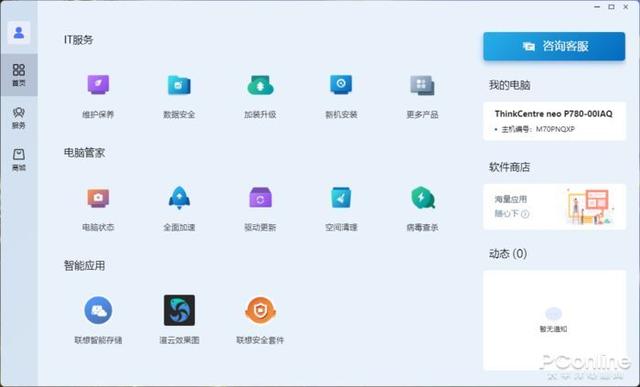Viewport: 640px width, 387px height.
Task: Open 联想智能存储 smart storage app
Action: click(x=98, y=310)
